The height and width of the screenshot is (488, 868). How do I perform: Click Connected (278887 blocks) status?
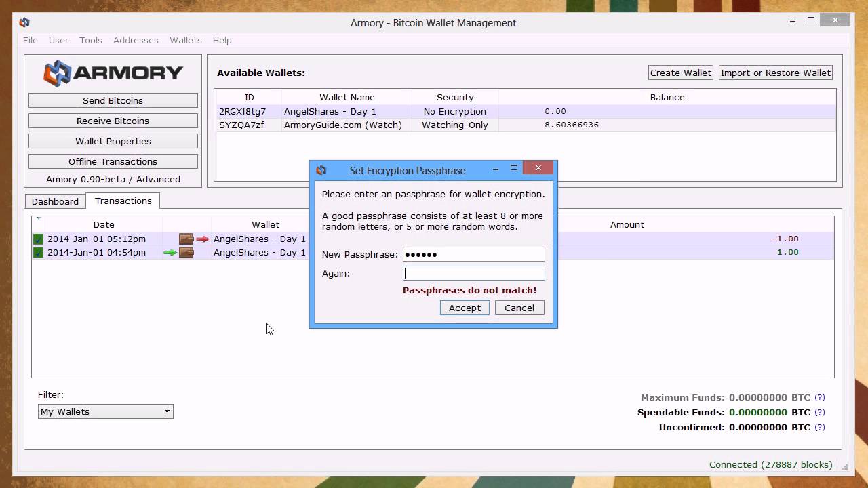(771, 464)
